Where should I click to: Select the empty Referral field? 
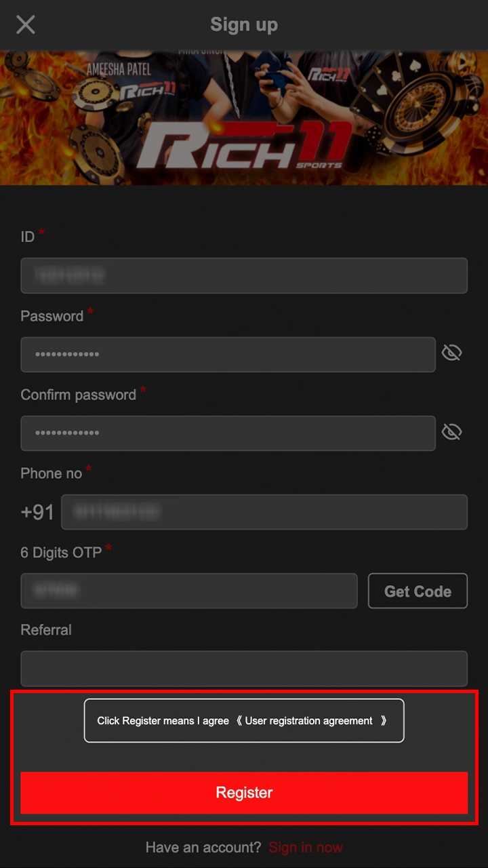pyautogui.click(x=244, y=669)
